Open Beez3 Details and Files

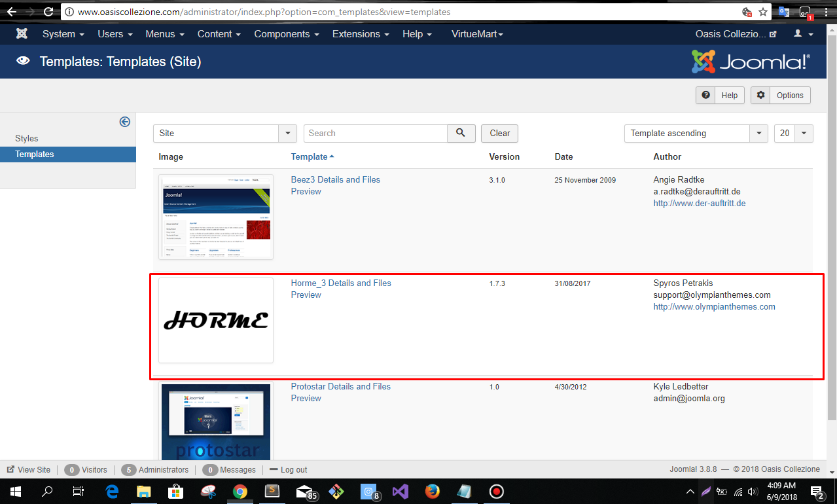click(x=336, y=179)
